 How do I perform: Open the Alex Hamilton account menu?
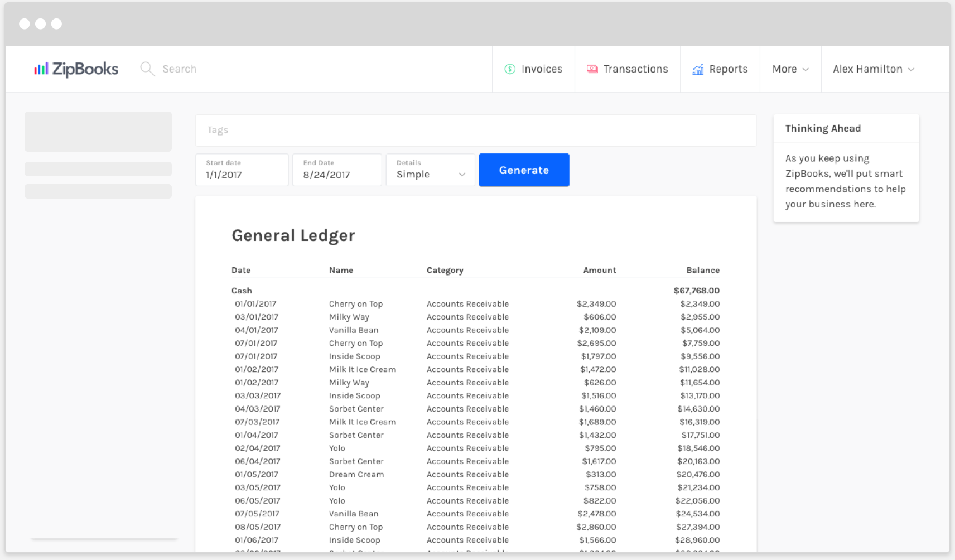pyautogui.click(x=873, y=69)
